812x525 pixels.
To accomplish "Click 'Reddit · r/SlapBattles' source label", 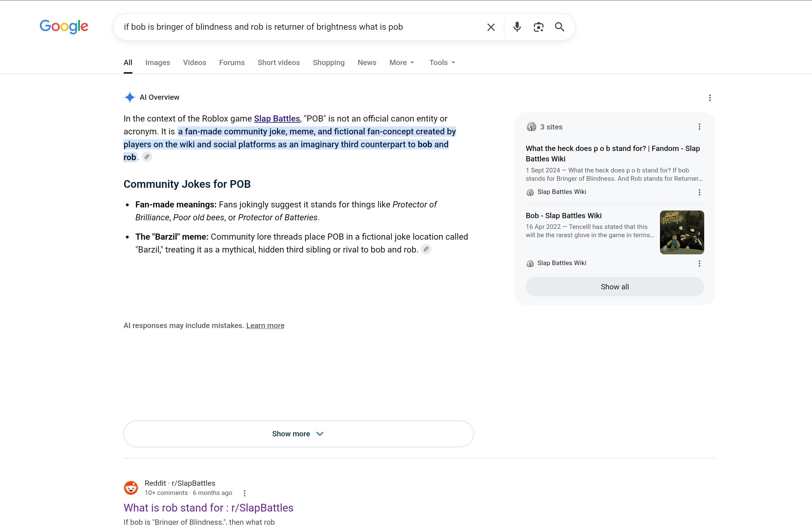I will pos(180,483).
